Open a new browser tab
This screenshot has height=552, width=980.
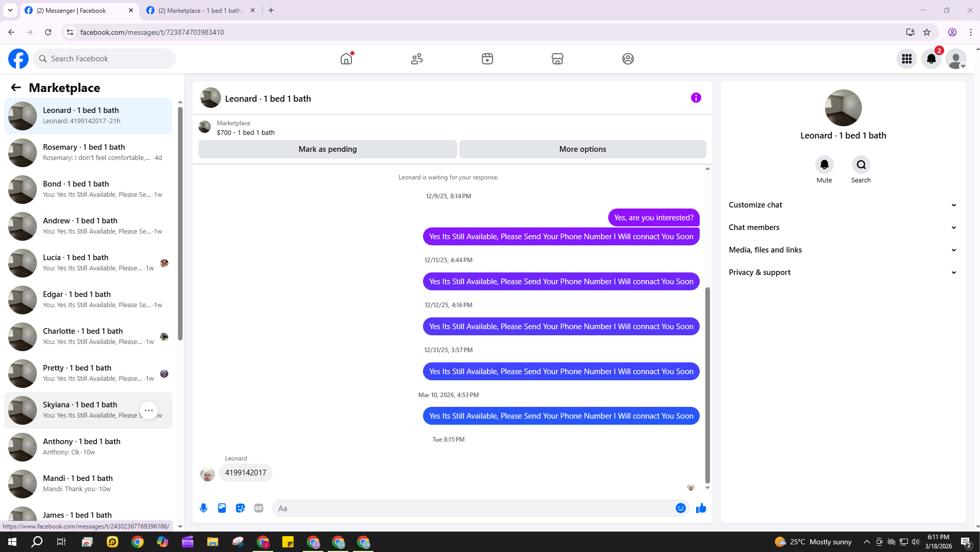click(271, 10)
